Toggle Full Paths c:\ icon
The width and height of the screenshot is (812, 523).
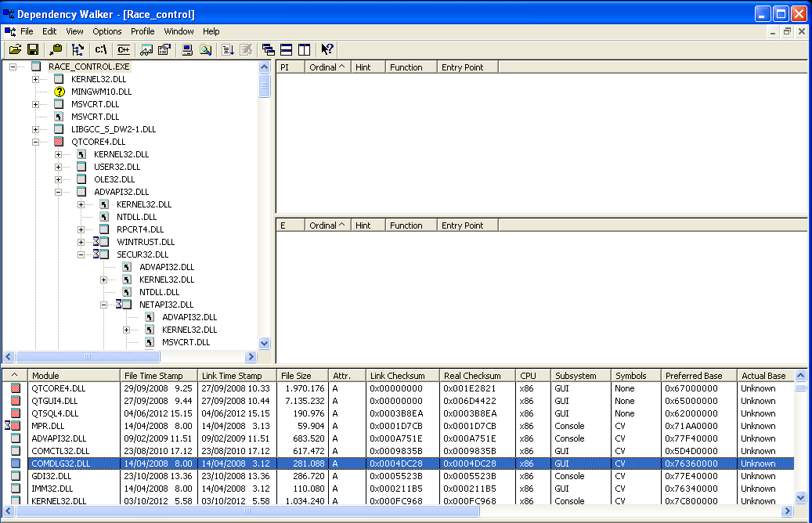(100, 49)
